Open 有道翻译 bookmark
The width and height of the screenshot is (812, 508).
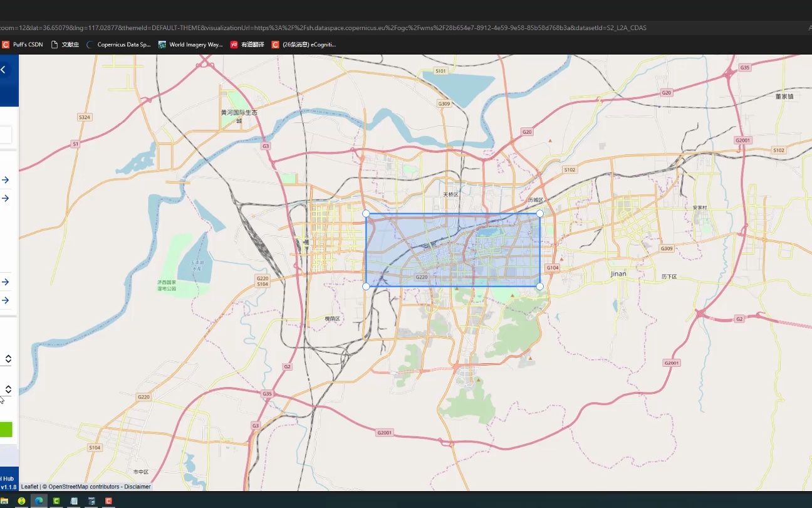(x=247, y=45)
